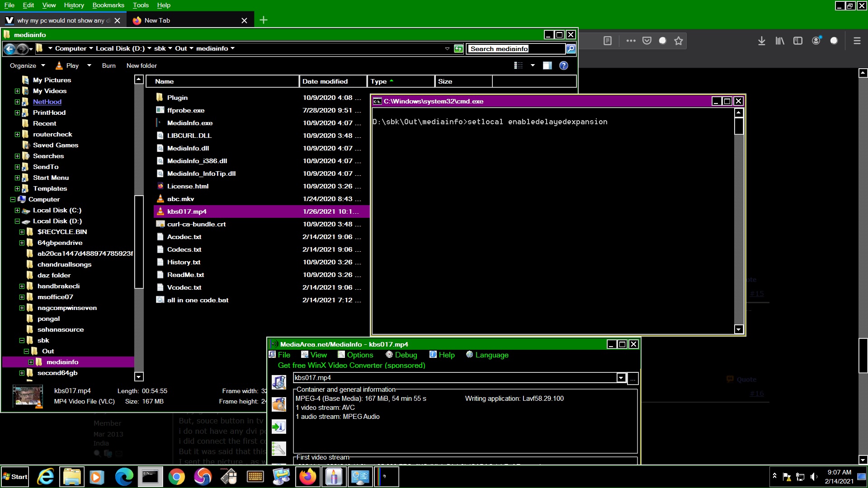868x488 pixels.
Task: Select all in one code.bat file
Action: [x=198, y=300]
